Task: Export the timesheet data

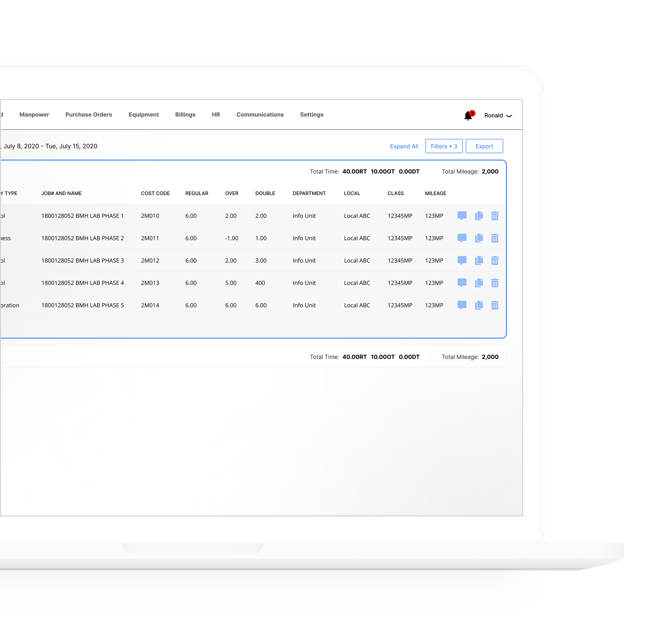Action: [484, 146]
